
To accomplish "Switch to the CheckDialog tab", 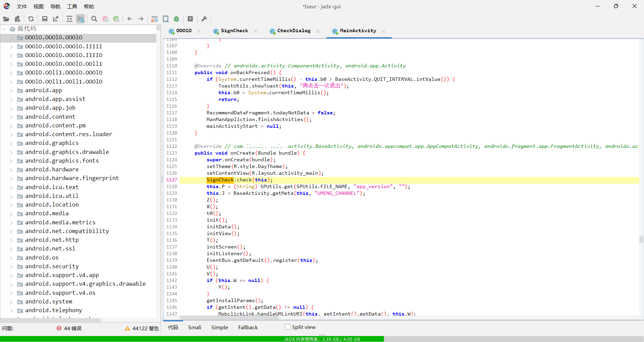I will 293,31.
